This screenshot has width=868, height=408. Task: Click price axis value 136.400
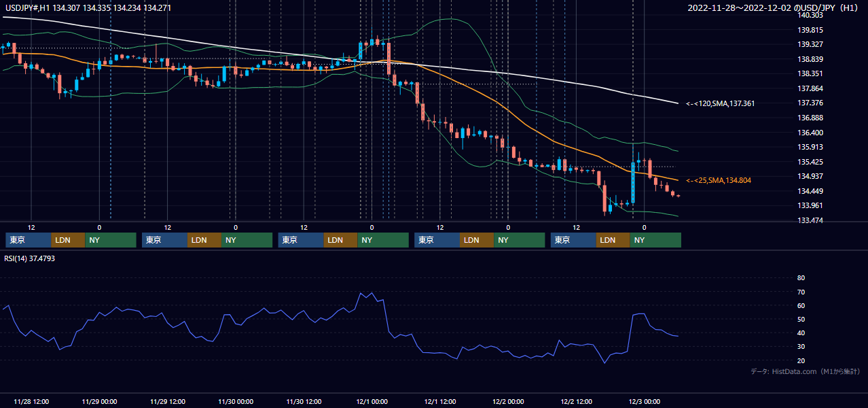(810, 133)
